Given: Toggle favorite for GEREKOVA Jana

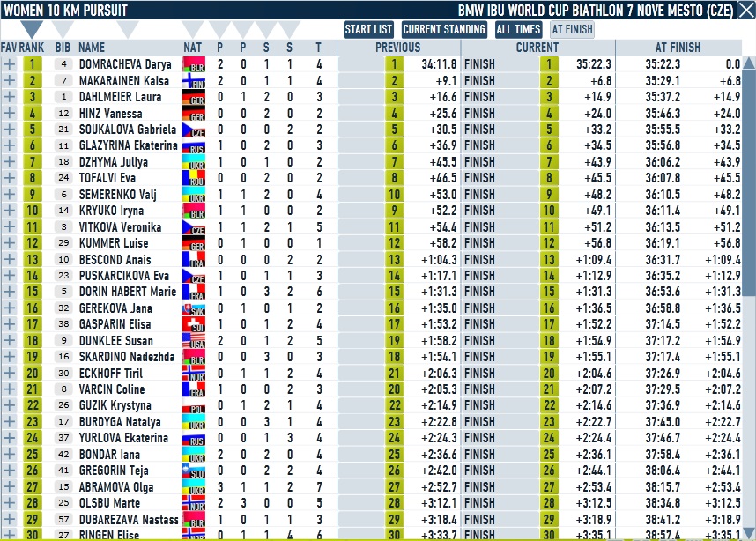Looking at the screenshot, I should 9,308.
